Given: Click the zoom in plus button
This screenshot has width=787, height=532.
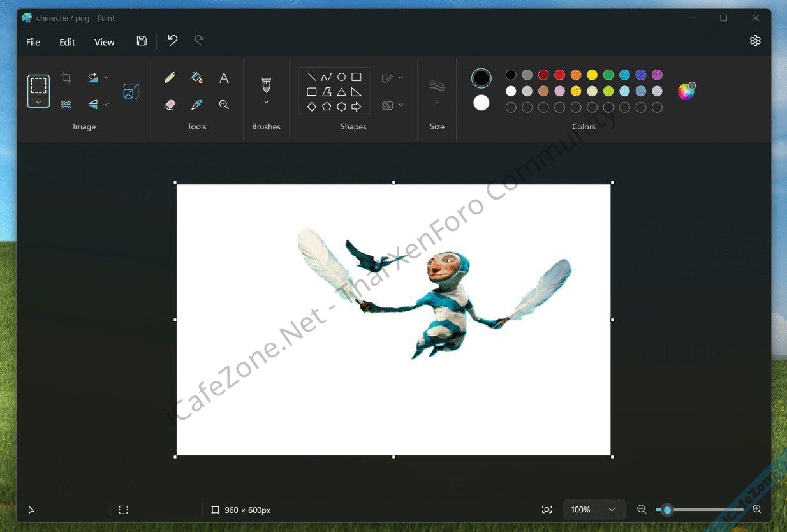Looking at the screenshot, I should 757,510.
